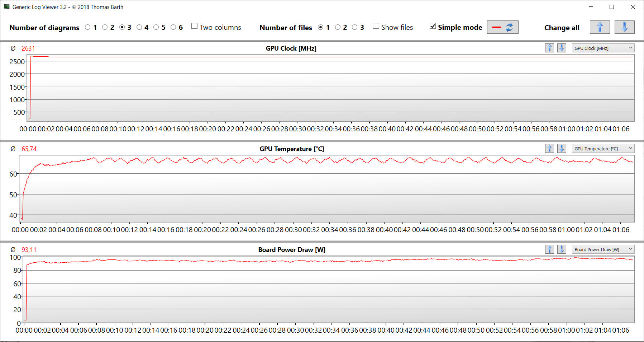Screen dimensions: 644x342
Task: Click the down arrow beside GPU Clock diagram
Action: (x=562, y=48)
